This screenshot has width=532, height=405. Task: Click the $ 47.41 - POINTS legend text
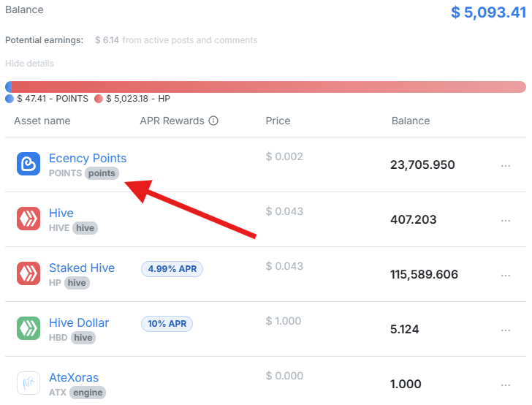click(53, 99)
